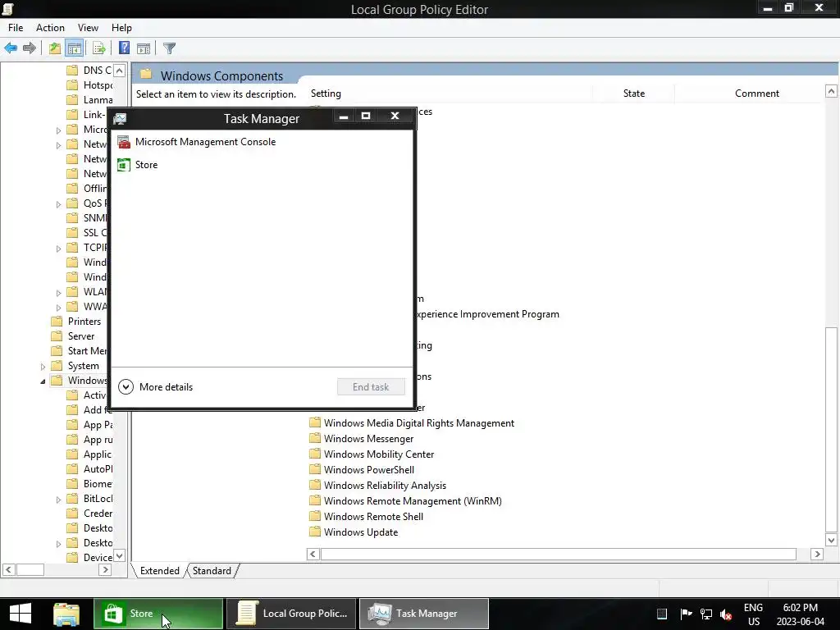The height and width of the screenshot is (630, 840).
Task: Open the ENG US language indicator
Action: 753,614
